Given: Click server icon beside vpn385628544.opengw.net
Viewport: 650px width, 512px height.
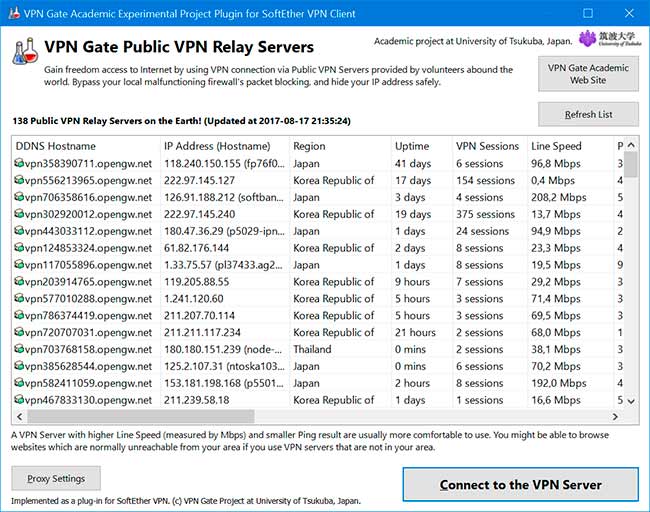Looking at the screenshot, I should 19,366.
